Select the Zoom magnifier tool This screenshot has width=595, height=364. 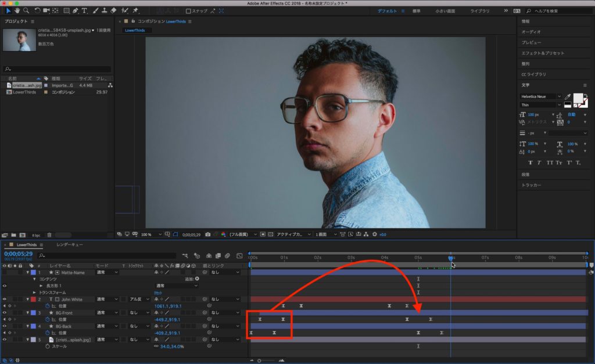coord(26,10)
